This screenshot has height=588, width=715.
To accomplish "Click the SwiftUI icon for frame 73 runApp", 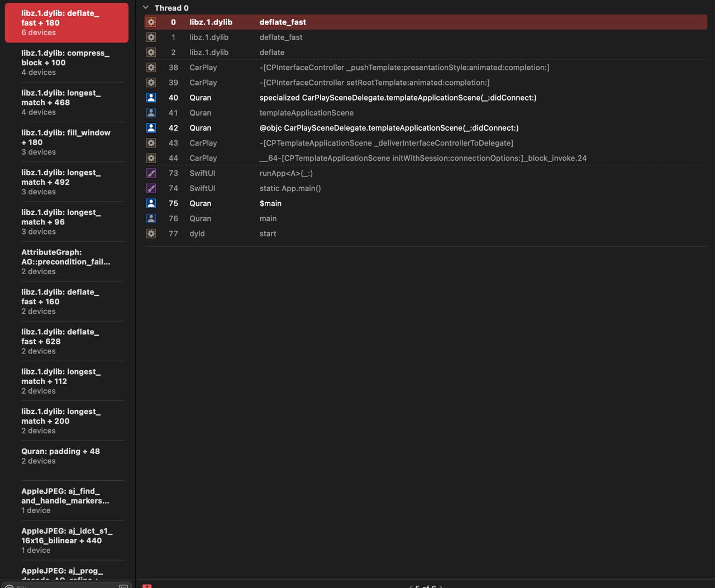I will coord(151,173).
